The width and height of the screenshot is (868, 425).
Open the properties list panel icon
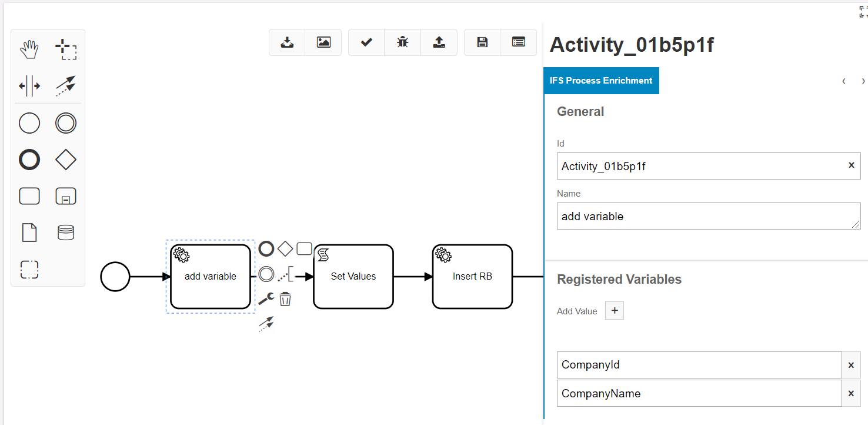518,42
